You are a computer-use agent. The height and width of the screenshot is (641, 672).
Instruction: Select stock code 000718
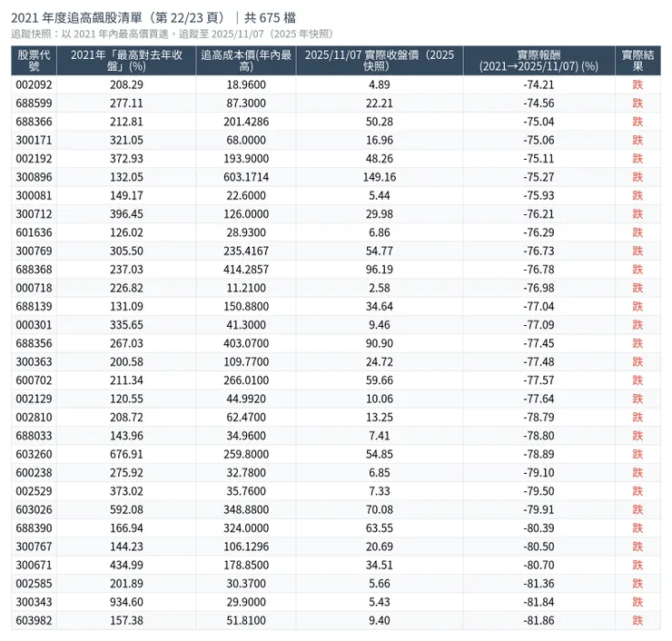click(34, 288)
